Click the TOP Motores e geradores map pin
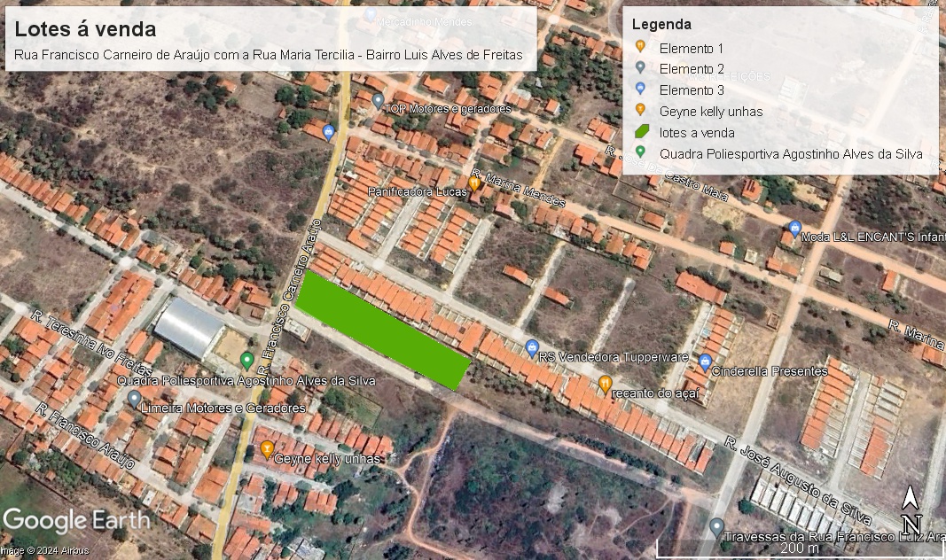The image size is (946, 560). [x=379, y=101]
